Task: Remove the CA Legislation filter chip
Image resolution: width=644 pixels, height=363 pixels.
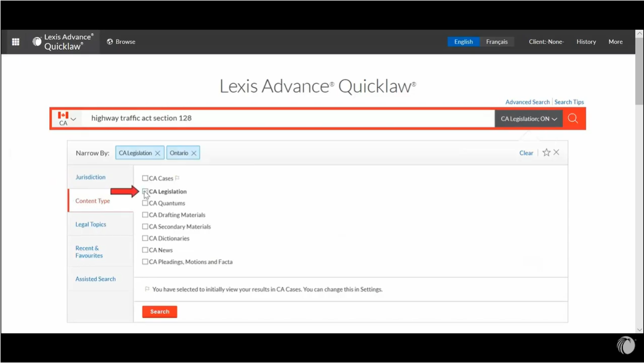Action: 157,153
